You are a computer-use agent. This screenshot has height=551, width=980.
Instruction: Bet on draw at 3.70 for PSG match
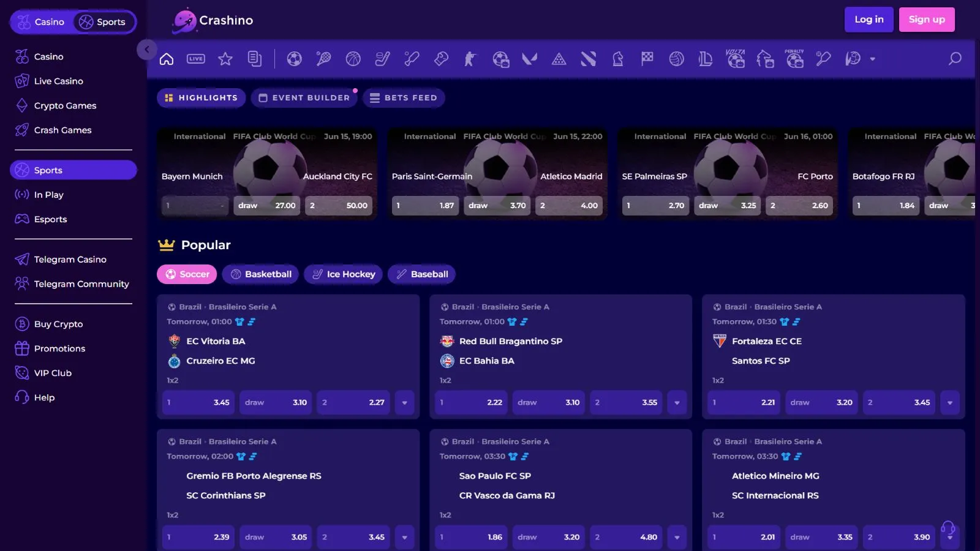point(497,206)
